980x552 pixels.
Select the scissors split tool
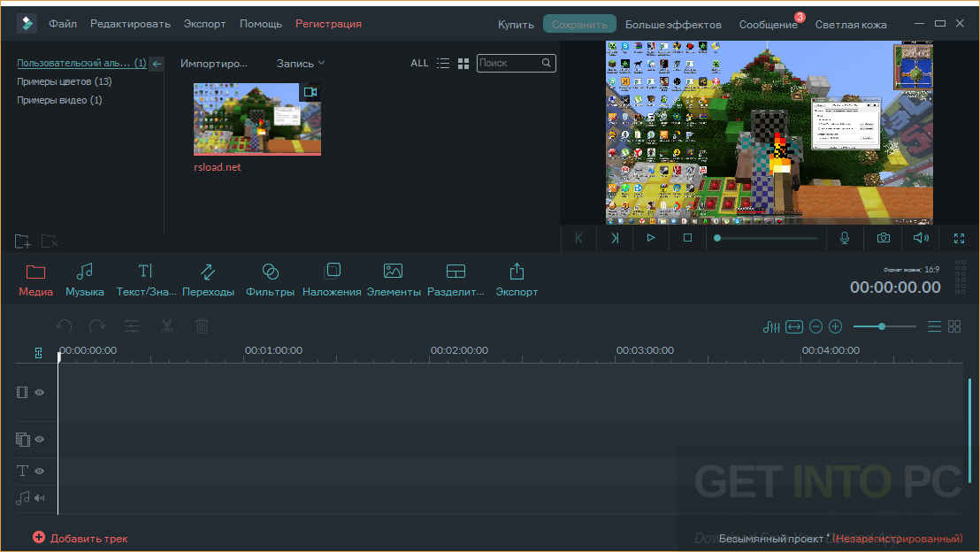pos(166,326)
